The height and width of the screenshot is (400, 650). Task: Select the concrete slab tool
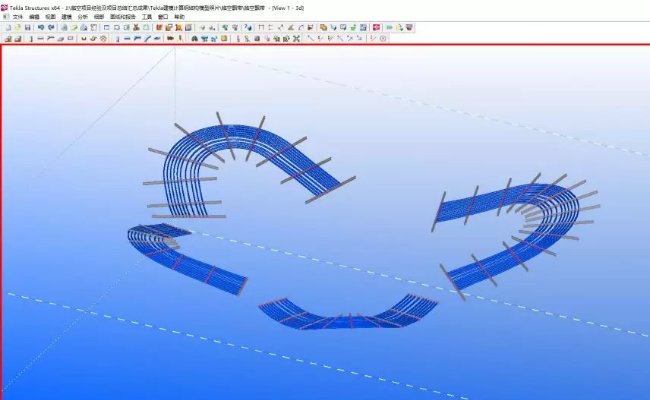tap(61, 39)
